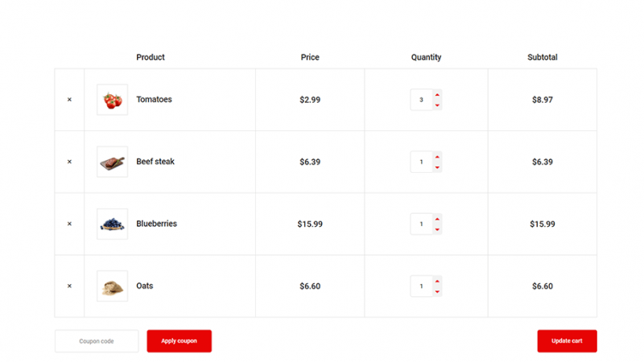Open the Beef steak product image
644x362 pixels.
click(112, 162)
